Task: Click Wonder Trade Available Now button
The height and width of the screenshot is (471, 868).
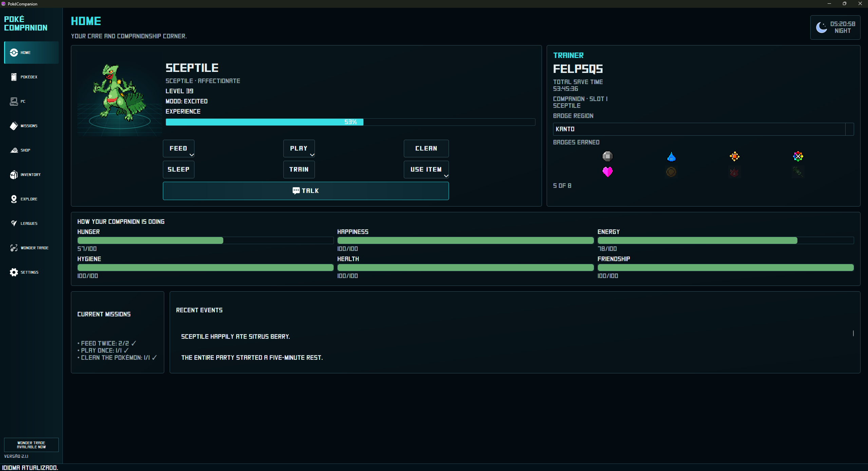Action: click(x=31, y=445)
